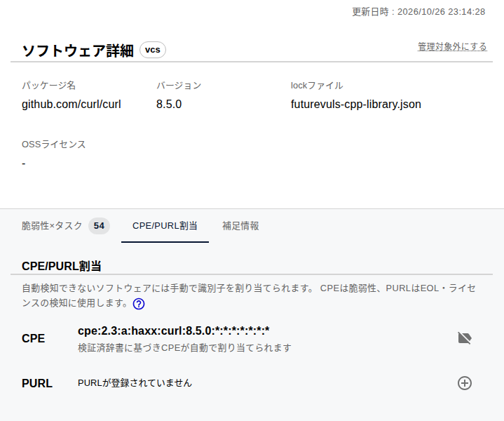The width and height of the screenshot is (504, 421).
Task: Click the vcs badge next to title
Action: (x=153, y=50)
